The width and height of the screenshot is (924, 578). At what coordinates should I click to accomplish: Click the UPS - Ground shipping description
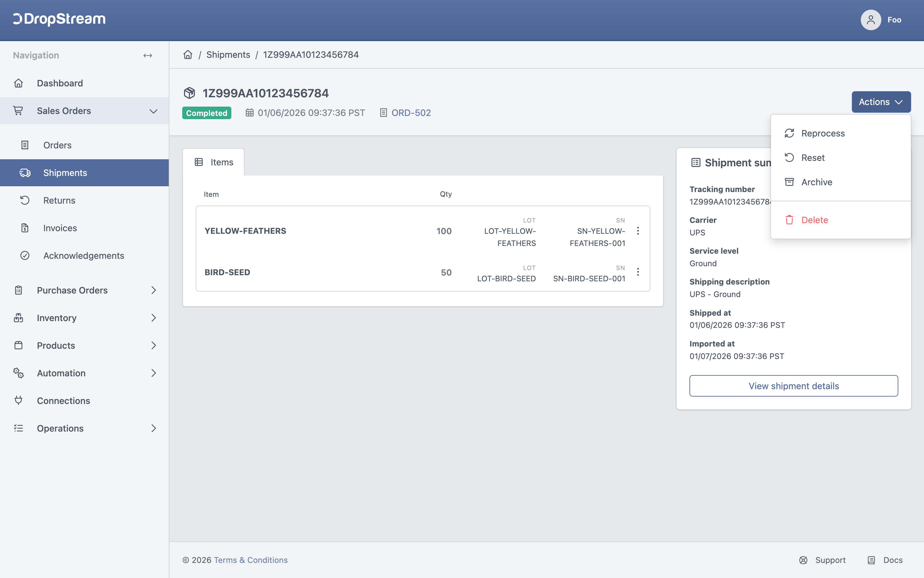point(715,294)
